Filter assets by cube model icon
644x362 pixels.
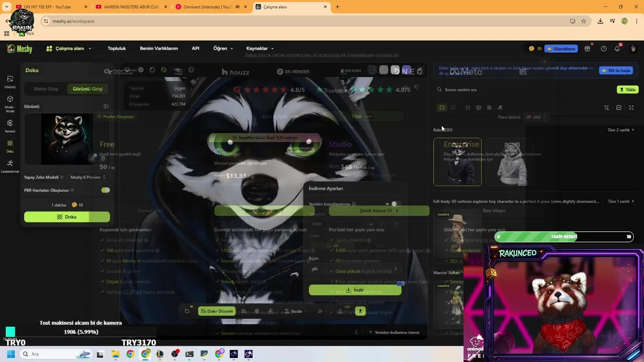point(478,108)
